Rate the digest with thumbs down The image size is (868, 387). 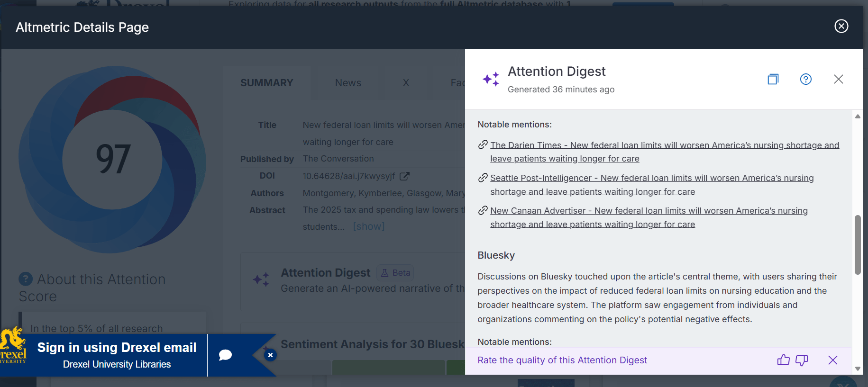point(802,360)
